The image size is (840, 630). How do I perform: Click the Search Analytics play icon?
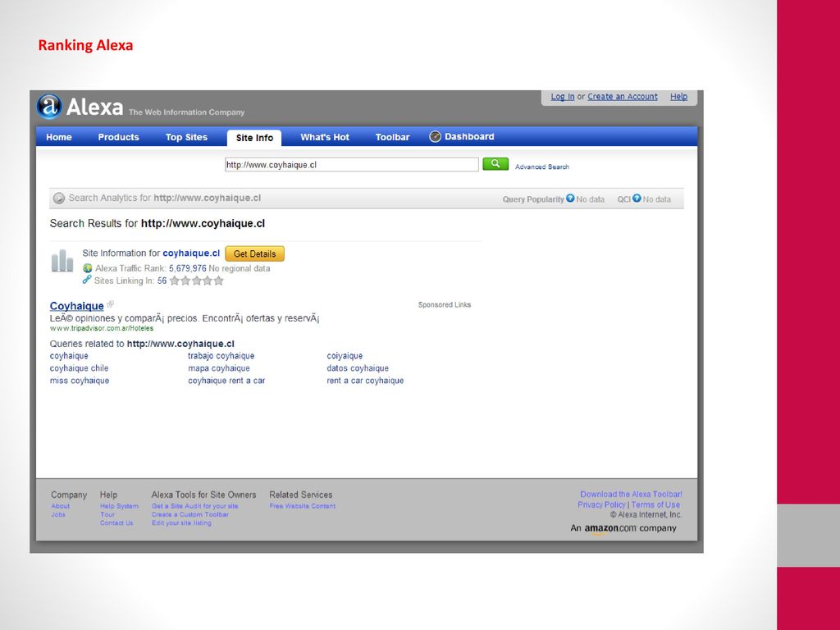[x=59, y=199]
